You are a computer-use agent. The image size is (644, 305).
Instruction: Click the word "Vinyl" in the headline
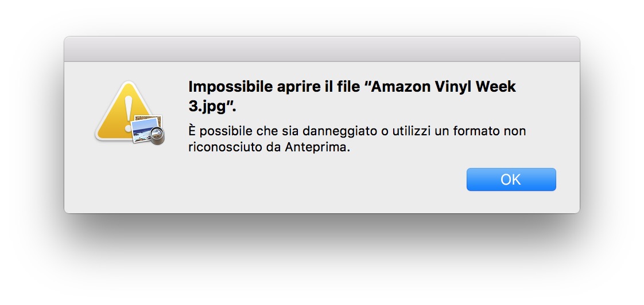[457, 87]
